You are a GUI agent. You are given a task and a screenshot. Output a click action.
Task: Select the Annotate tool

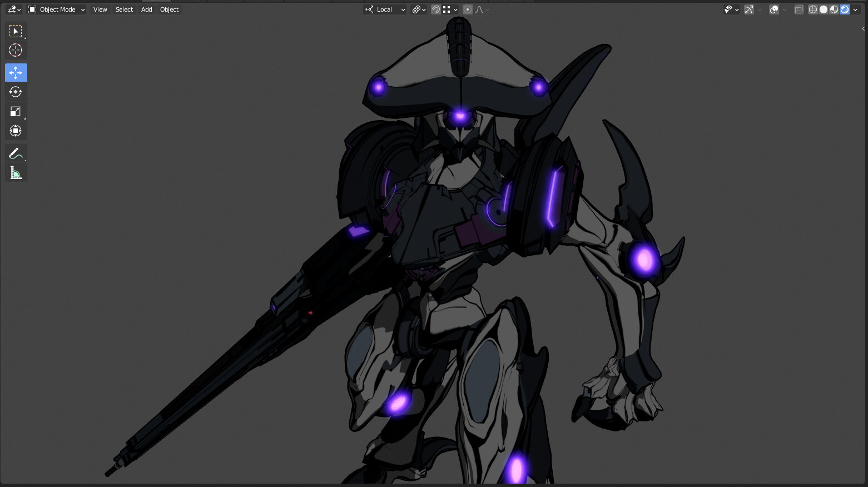pos(16,153)
